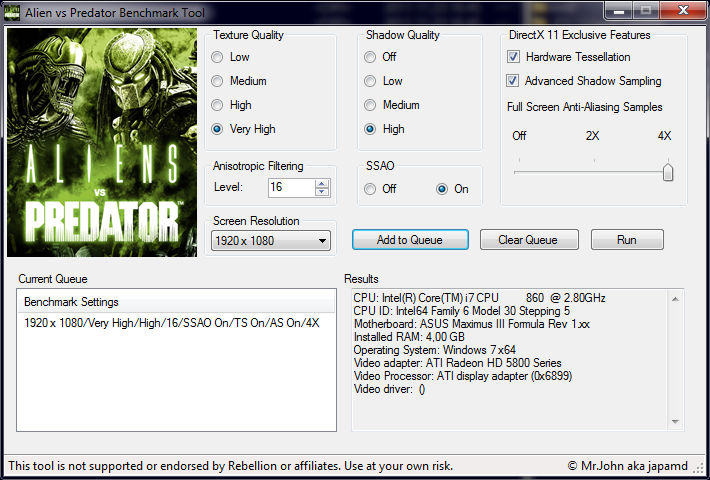This screenshot has height=480, width=710.
Task: Click the Video Processor ATI display adapter line
Action: click(463, 376)
